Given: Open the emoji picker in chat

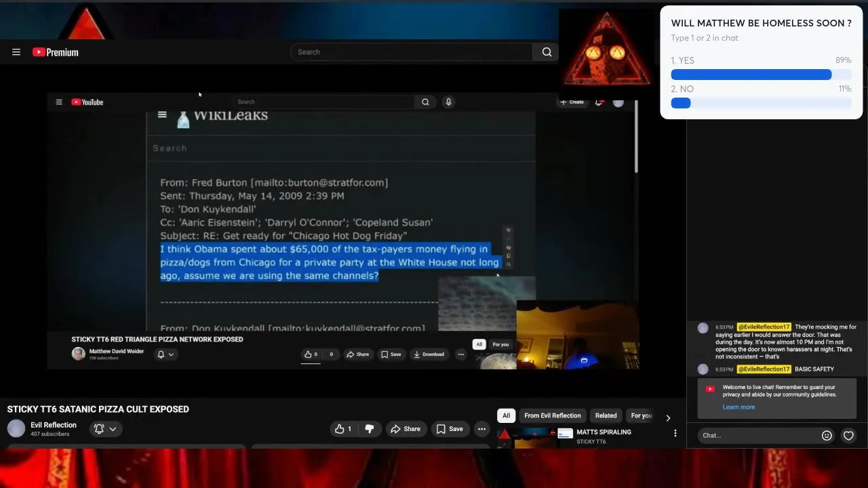Looking at the screenshot, I should pyautogui.click(x=827, y=436).
